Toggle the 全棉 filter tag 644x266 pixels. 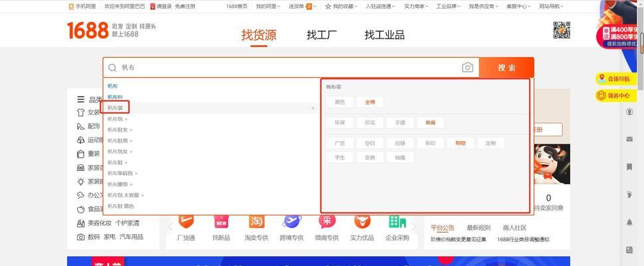pyautogui.click(x=370, y=102)
